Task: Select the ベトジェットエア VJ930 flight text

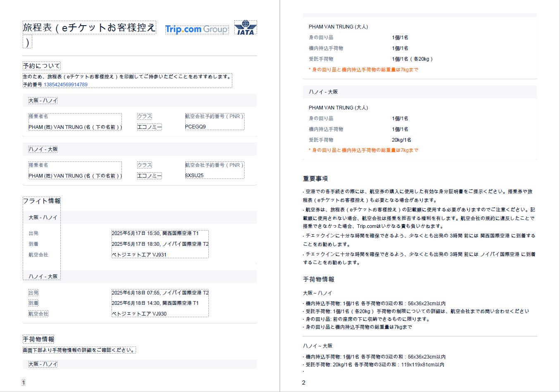Action: tap(139, 314)
